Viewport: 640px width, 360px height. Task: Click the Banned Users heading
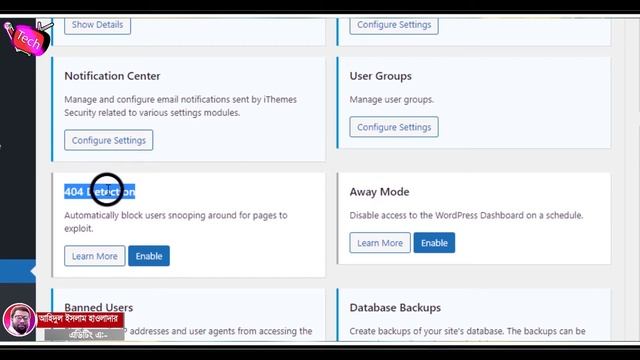[99, 307]
